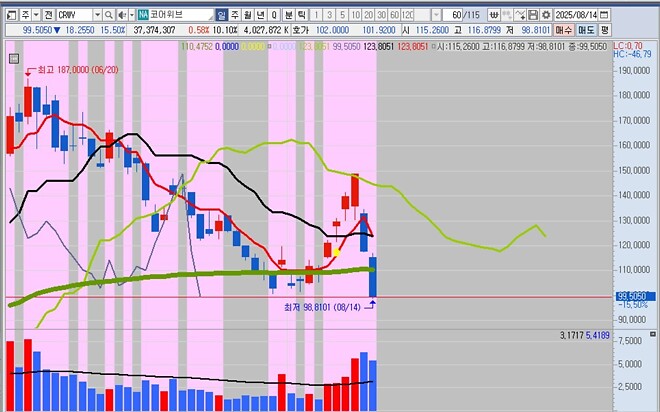
Task: Click the NA market badge icon
Action: coord(143,15)
